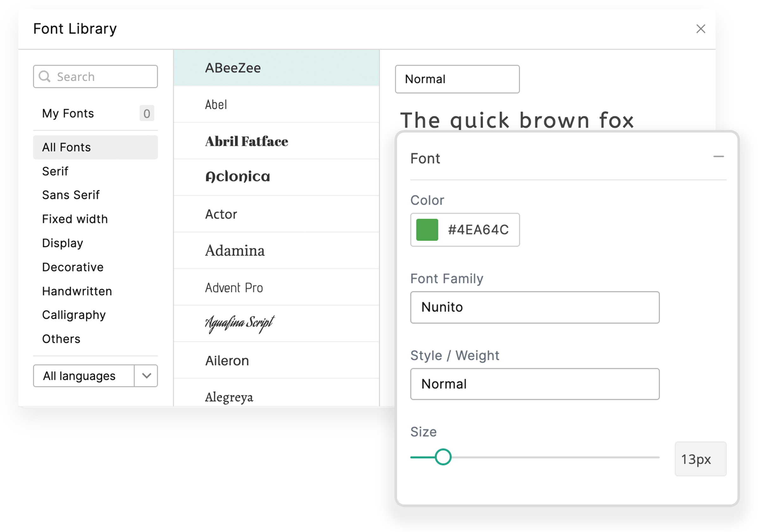Click the #4EA64C hex color value
Screen dimensions: 758x532
[x=478, y=230]
